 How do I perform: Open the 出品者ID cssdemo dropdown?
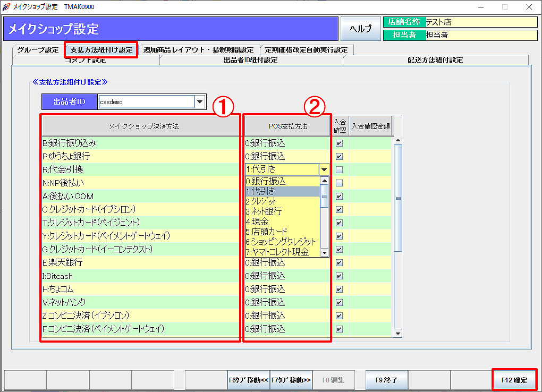[200, 101]
